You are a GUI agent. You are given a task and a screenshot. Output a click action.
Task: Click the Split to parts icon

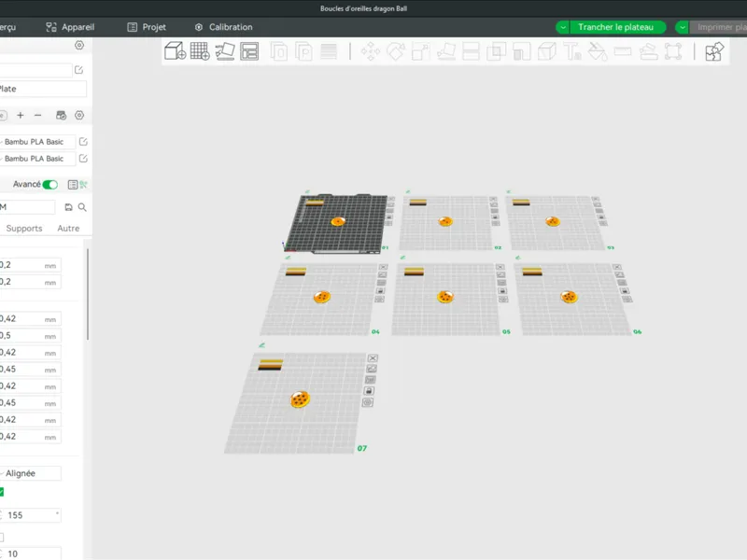point(304,51)
